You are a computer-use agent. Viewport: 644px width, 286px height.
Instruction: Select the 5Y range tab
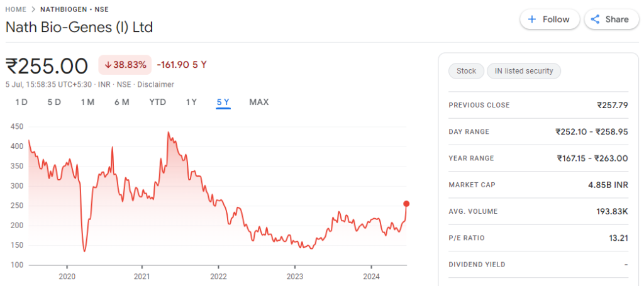coord(223,102)
